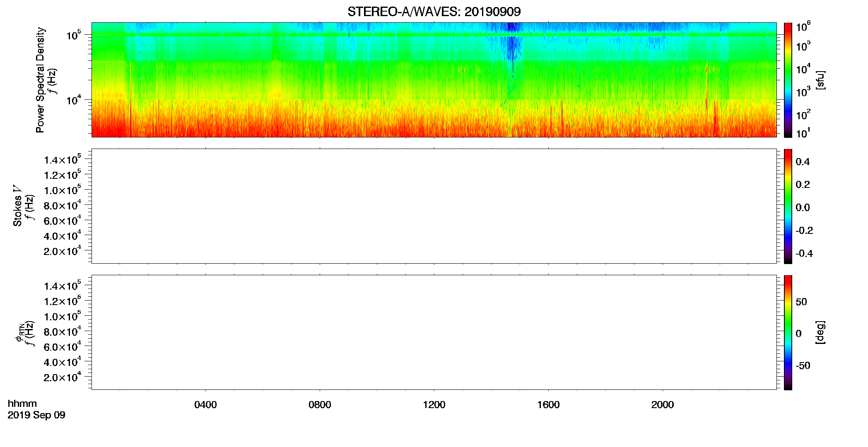The image size is (868, 447).
Task: Click the green horizontal line at 10^5 Hz
Action: point(434,35)
